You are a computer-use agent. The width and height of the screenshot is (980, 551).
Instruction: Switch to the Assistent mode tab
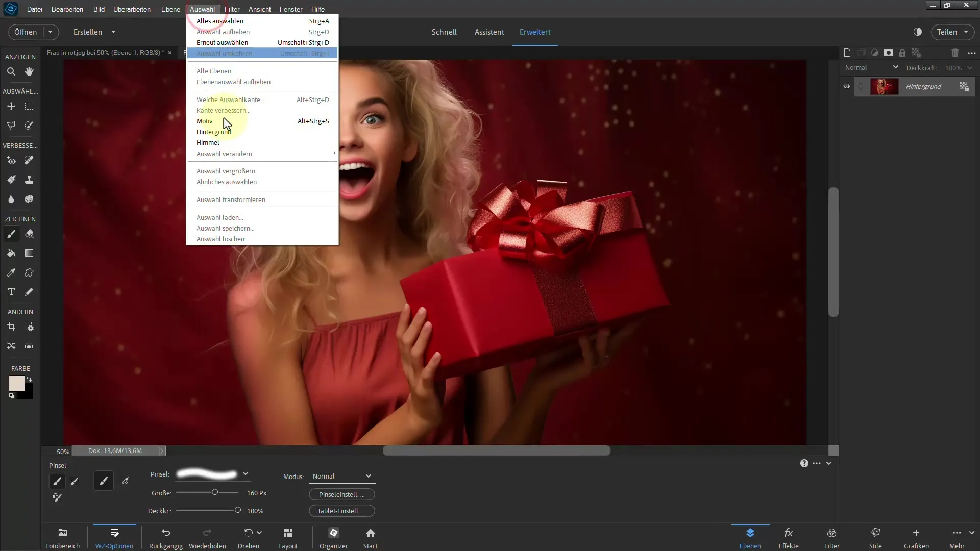click(x=489, y=32)
